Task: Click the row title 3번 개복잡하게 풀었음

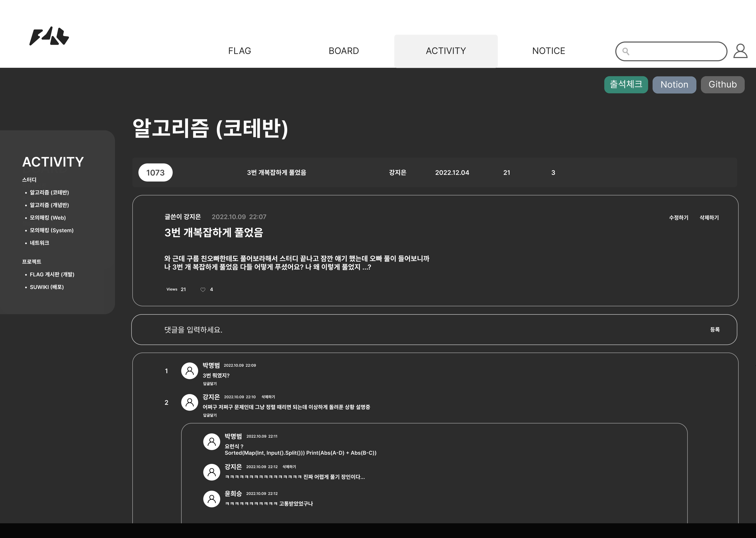Action: pos(276,173)
